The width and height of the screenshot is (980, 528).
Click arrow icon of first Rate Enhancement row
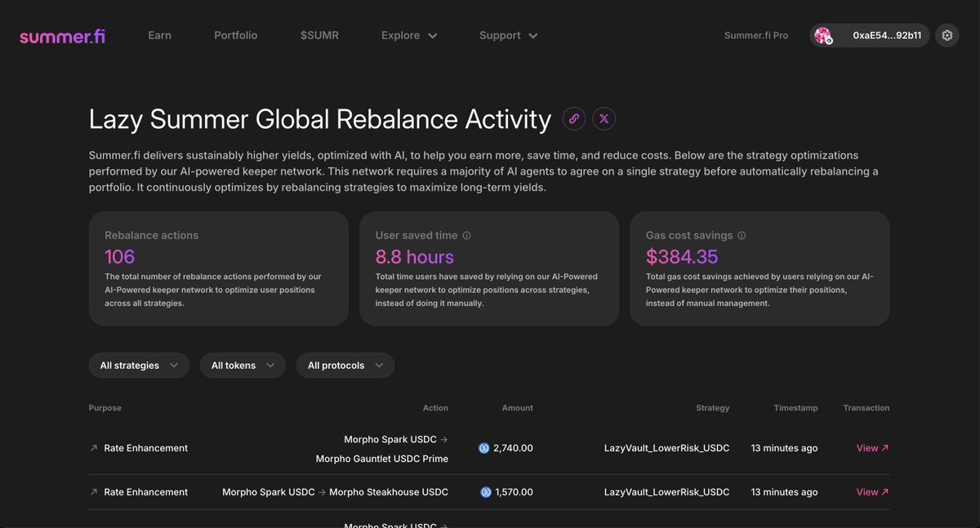pyautogui.click(x=93, y=448)
